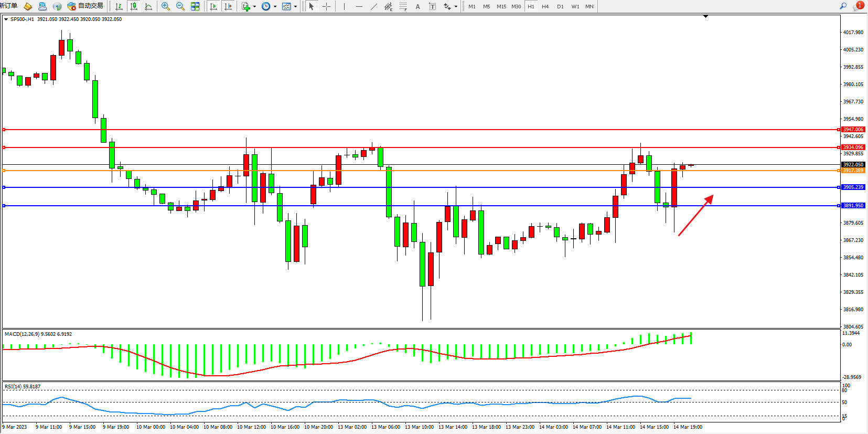Expand the indicators list dropdown arrow
This screenshot has width=868, height=434.
coord(255,7)
